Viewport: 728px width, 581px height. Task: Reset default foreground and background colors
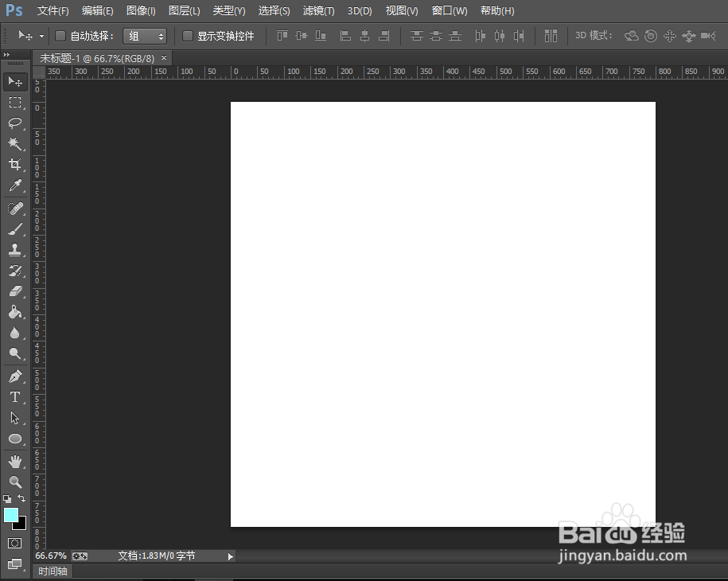point(7,499)
